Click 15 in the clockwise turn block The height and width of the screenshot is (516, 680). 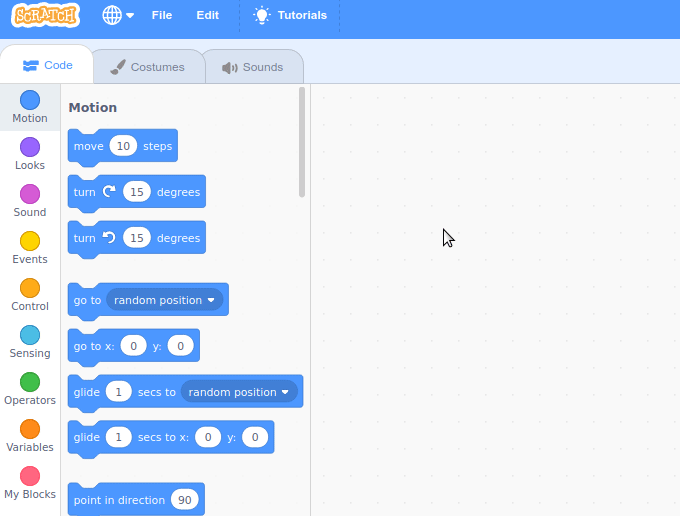(137, 192)
